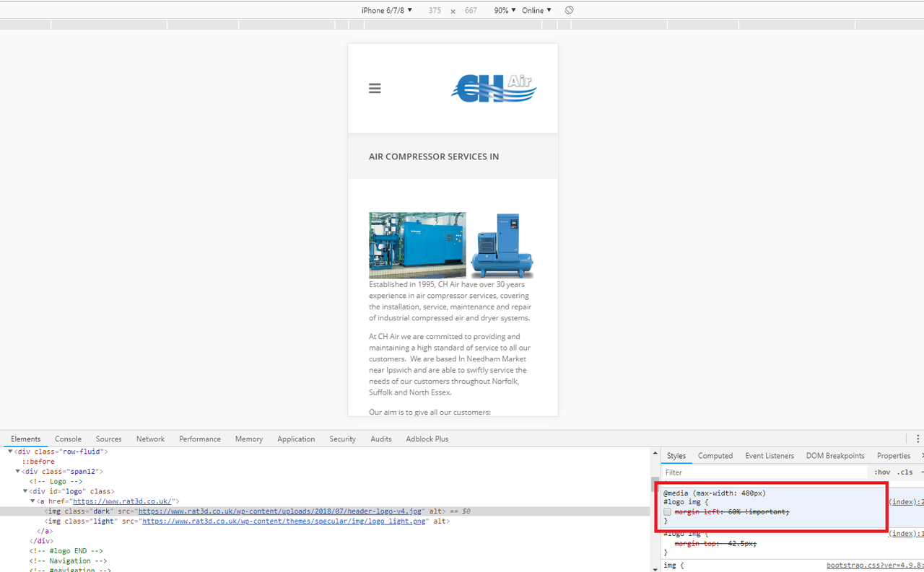Switch to the Performance tab
Screen dimensions: 924x572
[x=200, y=439]
